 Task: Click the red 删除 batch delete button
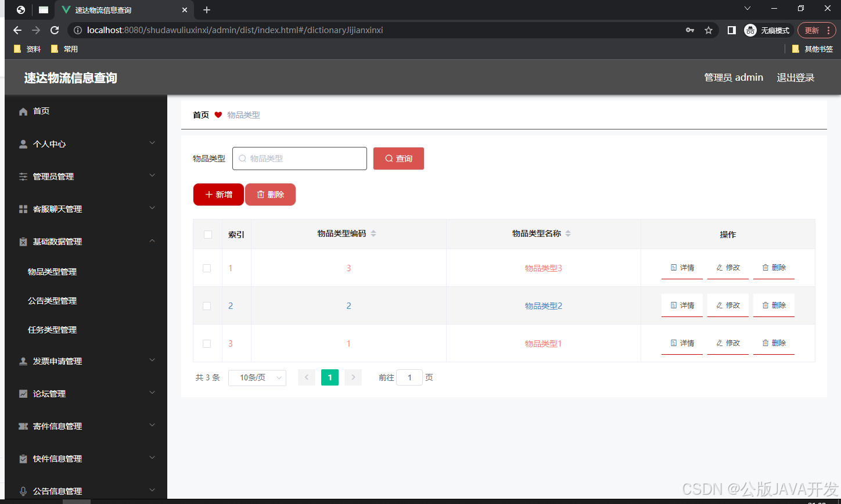[270, 195]
